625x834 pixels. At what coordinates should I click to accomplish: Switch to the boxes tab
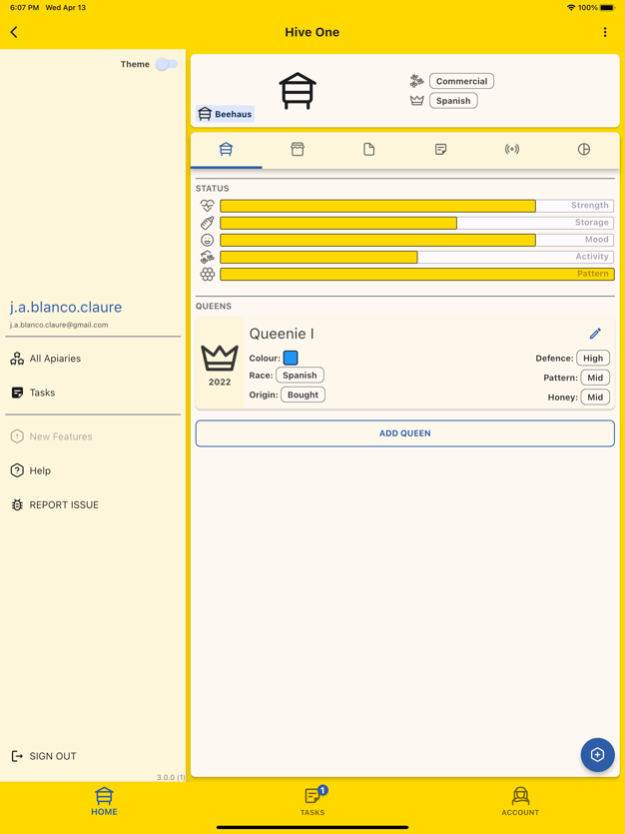click(297, 149)
